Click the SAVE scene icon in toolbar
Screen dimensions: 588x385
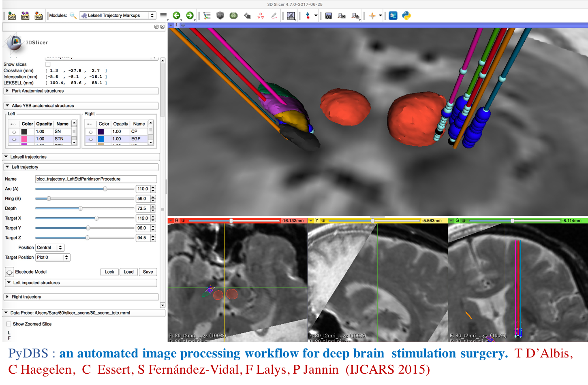pos(38,16)
